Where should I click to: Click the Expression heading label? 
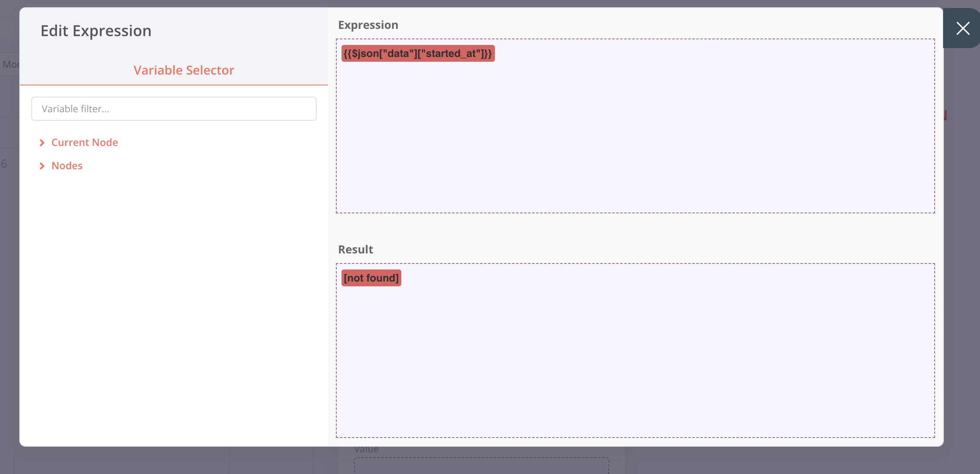click(368, 25)
